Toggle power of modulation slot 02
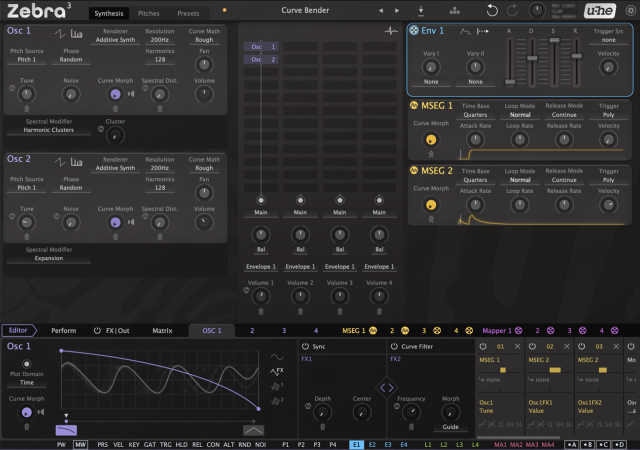The width and height of the screenshot is (640, 450). 532,346
